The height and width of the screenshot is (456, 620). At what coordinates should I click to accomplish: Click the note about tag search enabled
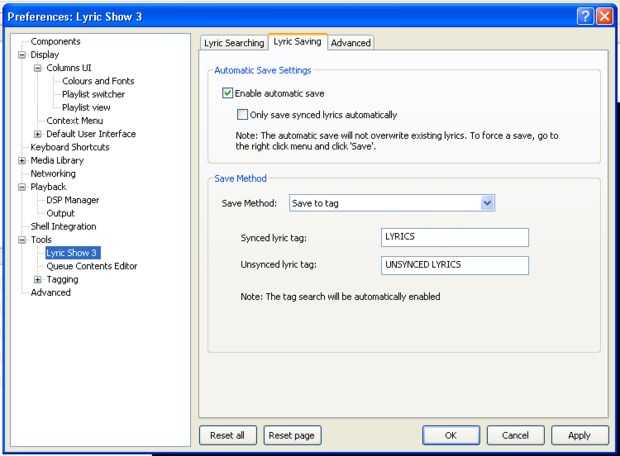tap(340, 297)
